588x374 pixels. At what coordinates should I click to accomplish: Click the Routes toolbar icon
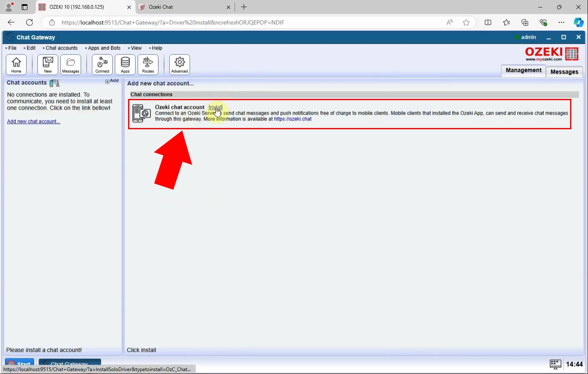pos(148,64)
